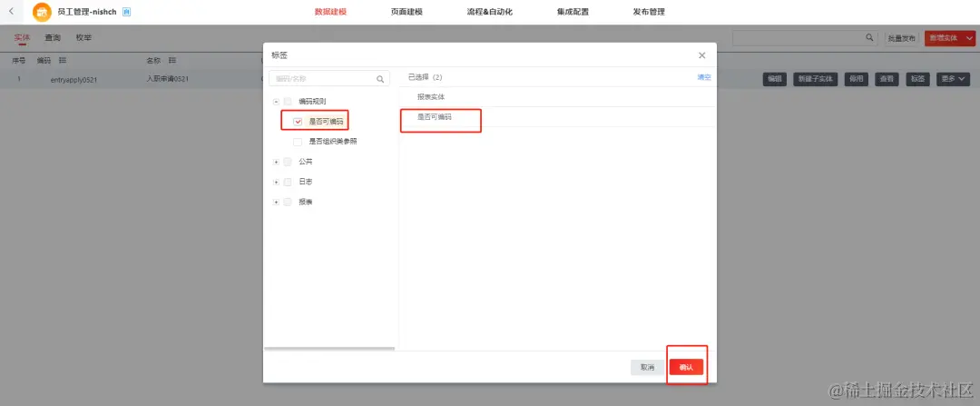Click search magnifier in 标签 dialog

(x=380, y=79)
